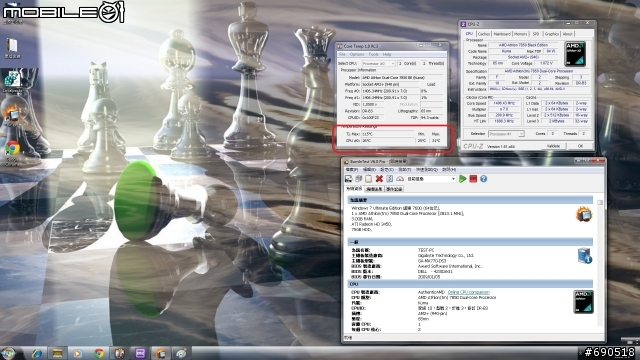Select the second tab in BurnInTest
This screenshot has width=640, height=360.
point(374,189)
